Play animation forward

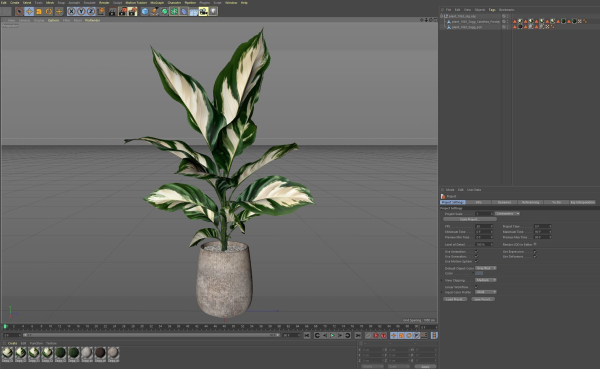pos(332,335)
